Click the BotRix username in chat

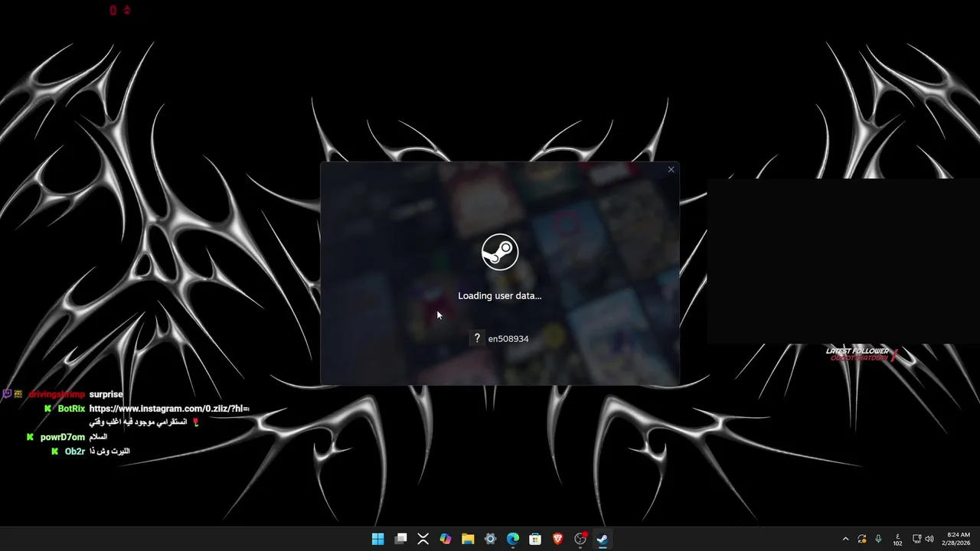pos(71,409)
